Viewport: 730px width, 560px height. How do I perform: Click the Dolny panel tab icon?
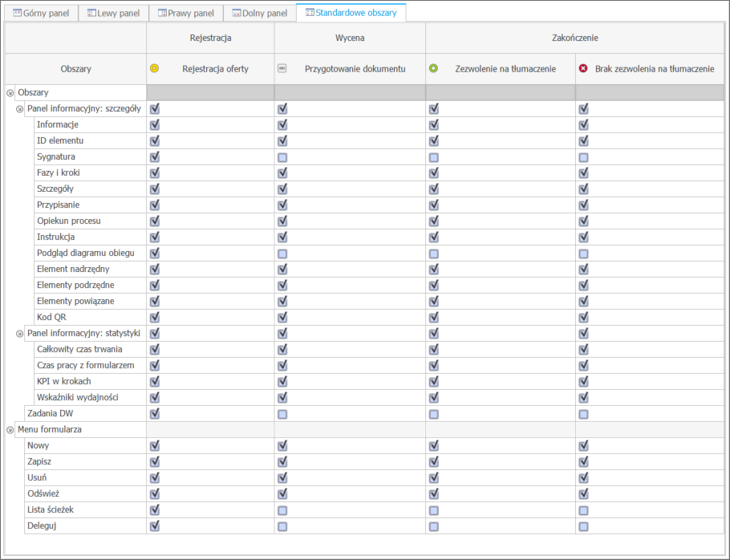(236, 13)
